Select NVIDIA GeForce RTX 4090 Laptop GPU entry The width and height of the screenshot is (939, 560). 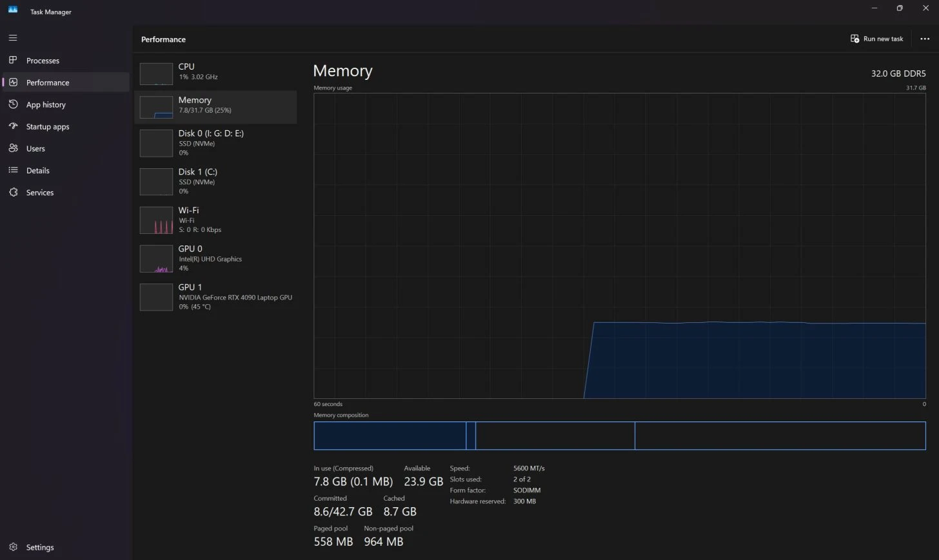pyautogui.click(x=215, y=296)
